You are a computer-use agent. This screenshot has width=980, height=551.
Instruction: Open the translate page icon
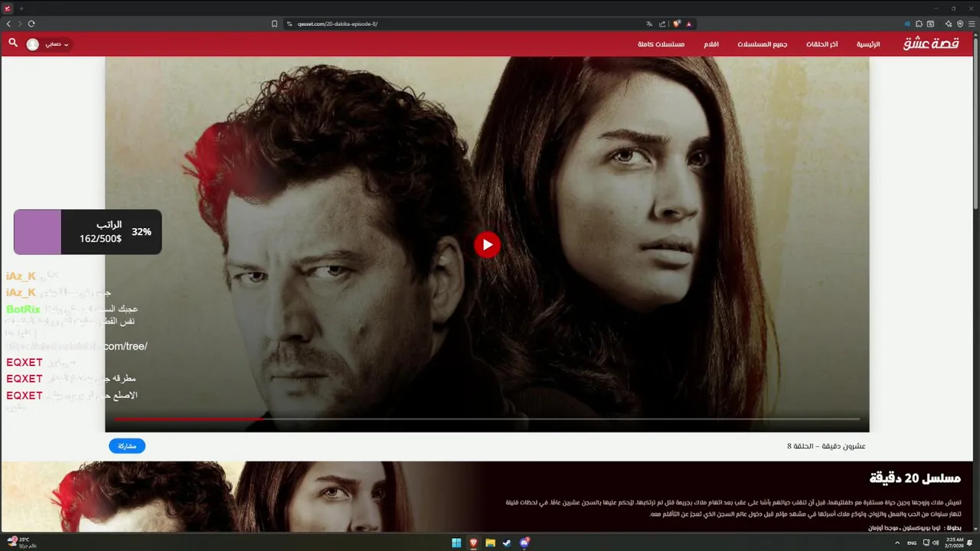[649, 24]
